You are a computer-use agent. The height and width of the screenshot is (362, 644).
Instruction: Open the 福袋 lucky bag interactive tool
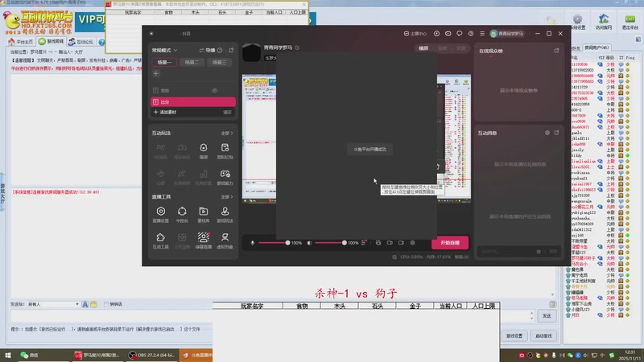204,150
